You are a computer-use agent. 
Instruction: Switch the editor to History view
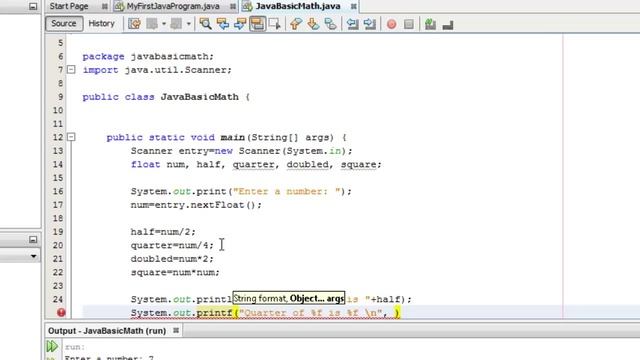coord(102,23)
